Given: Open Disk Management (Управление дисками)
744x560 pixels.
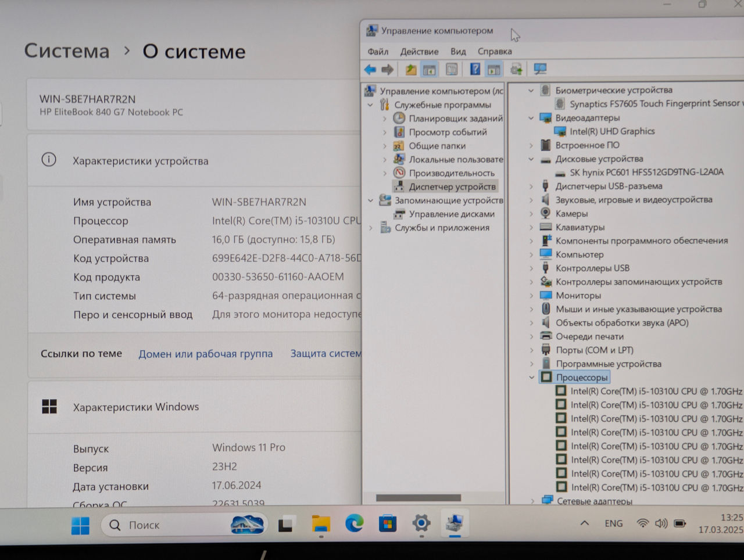Looking at the screenshot, I should click(452, 214).
